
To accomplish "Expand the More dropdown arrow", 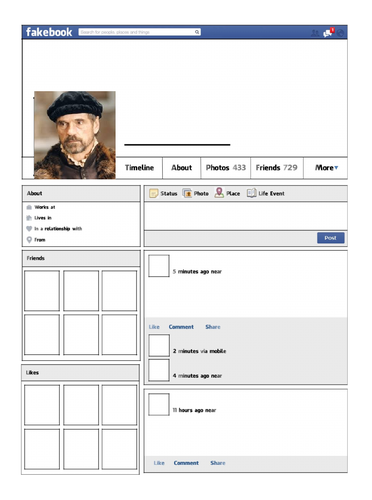I will tap(336, 168).
